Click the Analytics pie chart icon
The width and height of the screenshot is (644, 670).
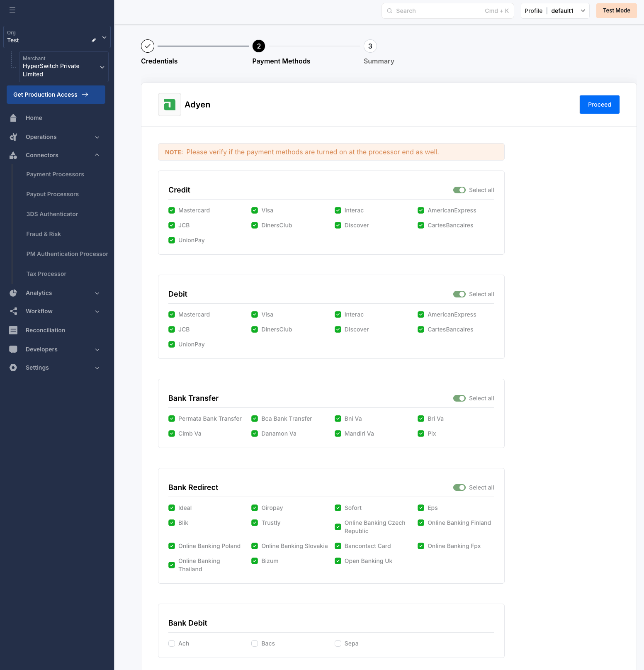coord(13,293)
